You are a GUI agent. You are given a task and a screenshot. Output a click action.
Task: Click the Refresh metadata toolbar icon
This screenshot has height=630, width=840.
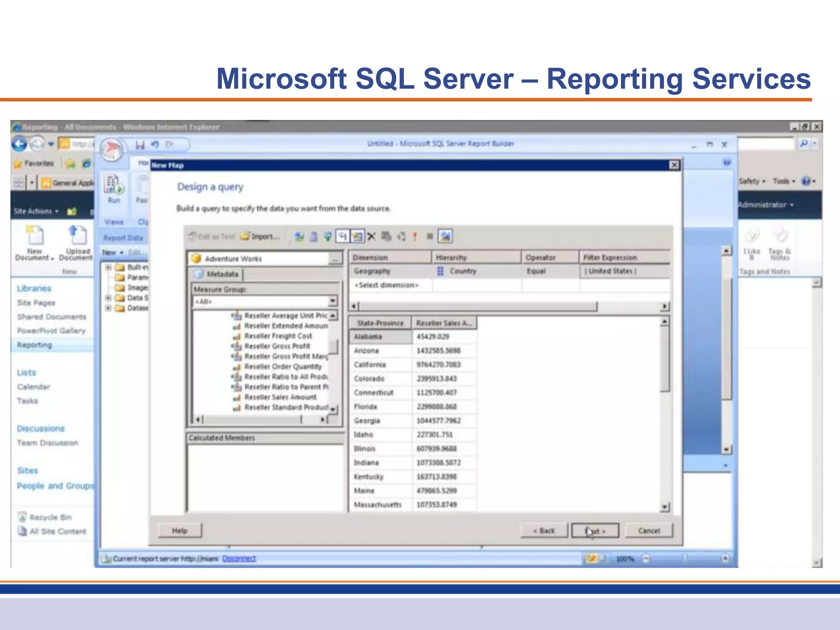[x=299, y=237]
